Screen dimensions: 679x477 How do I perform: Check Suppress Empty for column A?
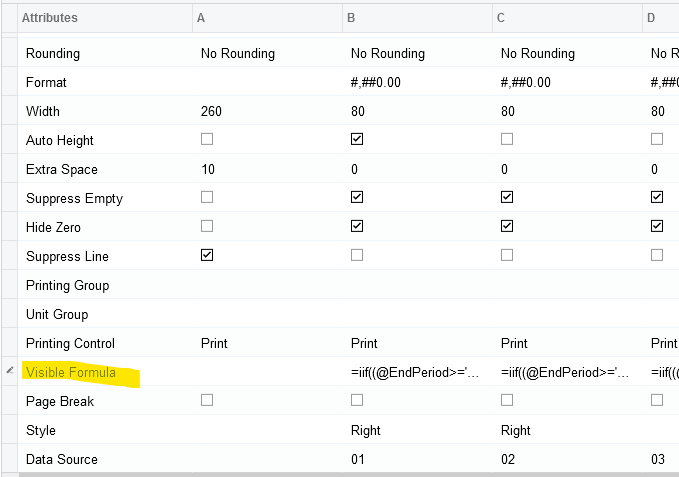tap(207, 197)
